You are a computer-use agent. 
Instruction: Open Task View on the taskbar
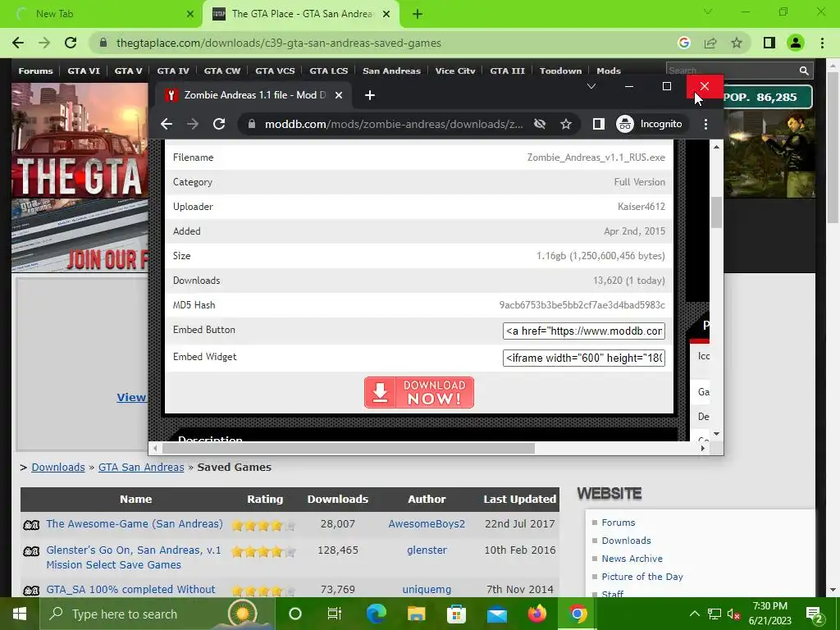[x=335, y=614]
